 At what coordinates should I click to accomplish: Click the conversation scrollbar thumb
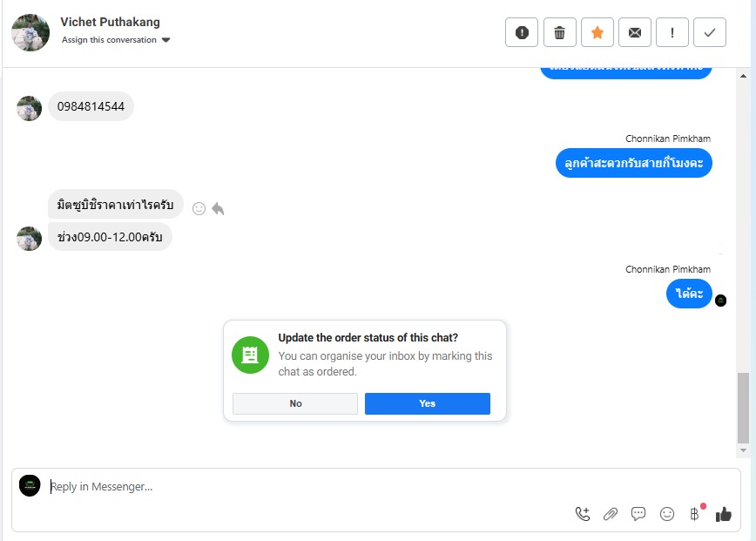click(742, 407)
